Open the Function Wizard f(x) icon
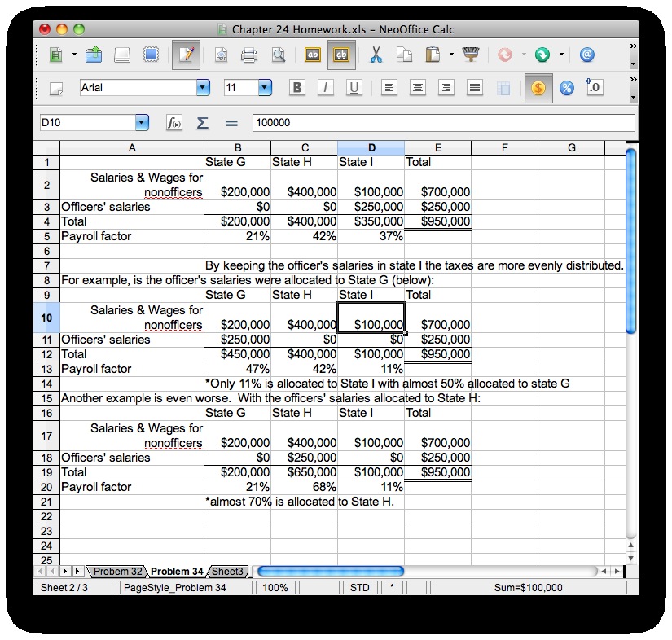This screenshot has height=640, width=672. click(x=174, y=123)
